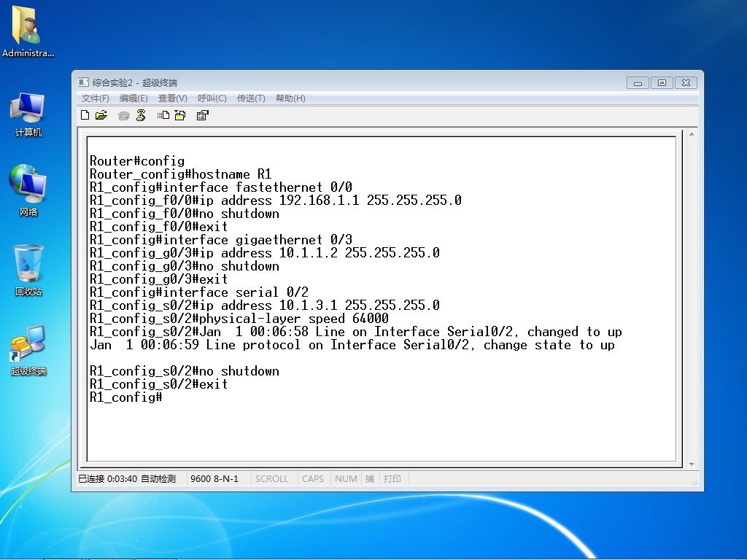Click the 捕 status indicator
The image size is (747, 560).
click(370, 478)
